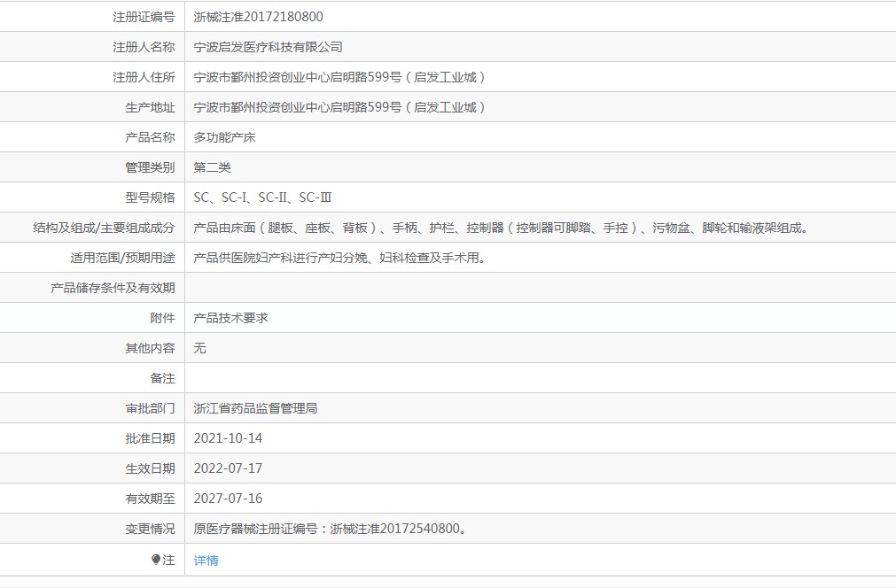This screenshot has height=588, width=896.
Task: Click the 其他内容 label
Action: pyautogui.click(x=151, y=348)
